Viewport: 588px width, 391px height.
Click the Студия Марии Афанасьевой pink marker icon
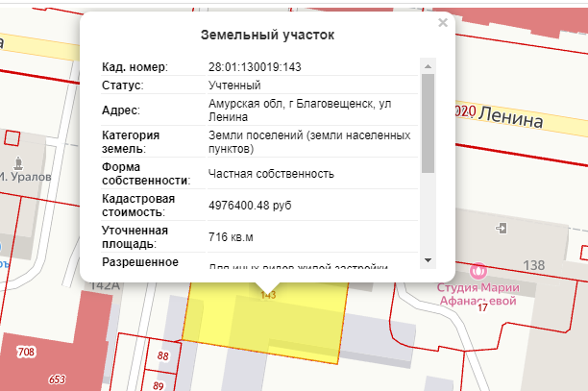pos(478,270)
